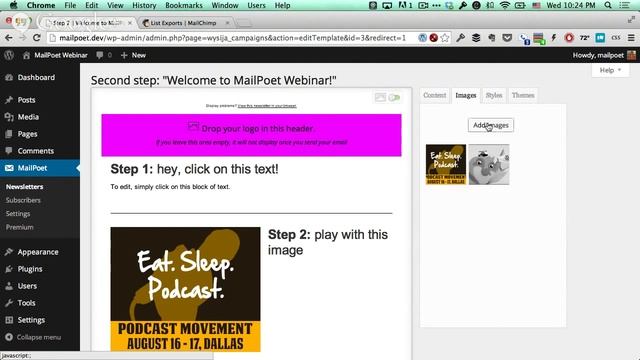Switch to the Images tab

click(466, 95)
